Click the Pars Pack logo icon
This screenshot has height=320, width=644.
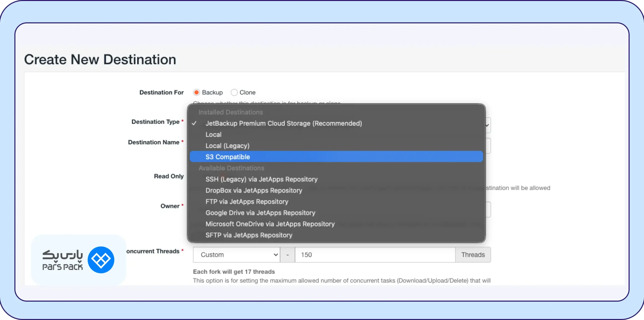[101, 260]
